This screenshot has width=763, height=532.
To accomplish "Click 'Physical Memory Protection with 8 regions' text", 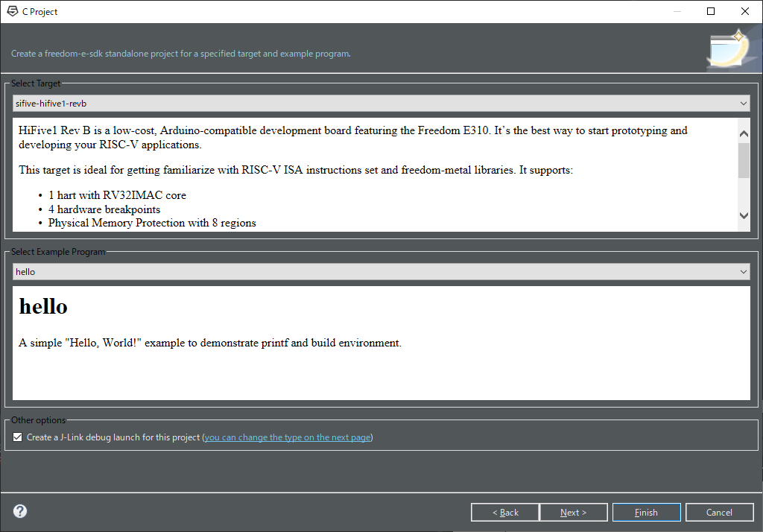I will (x=152, y=223).
